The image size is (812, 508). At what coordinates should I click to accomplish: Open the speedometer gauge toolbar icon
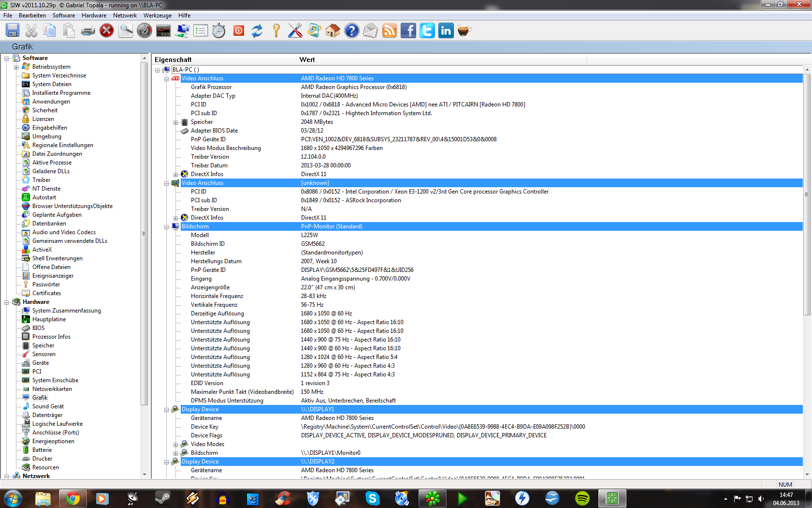(145, 30)
